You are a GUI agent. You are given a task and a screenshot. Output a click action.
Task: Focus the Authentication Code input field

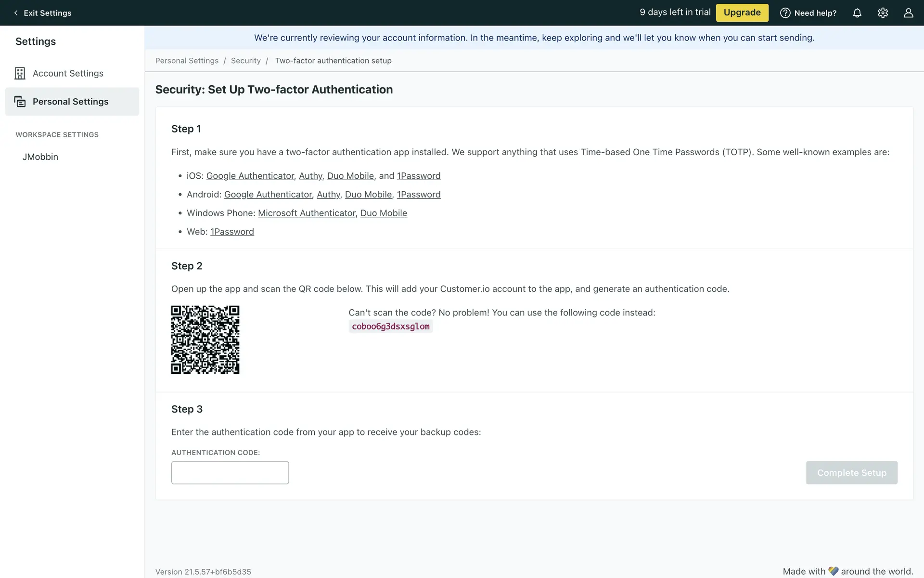pyautogui.click(x=230, y=473)
